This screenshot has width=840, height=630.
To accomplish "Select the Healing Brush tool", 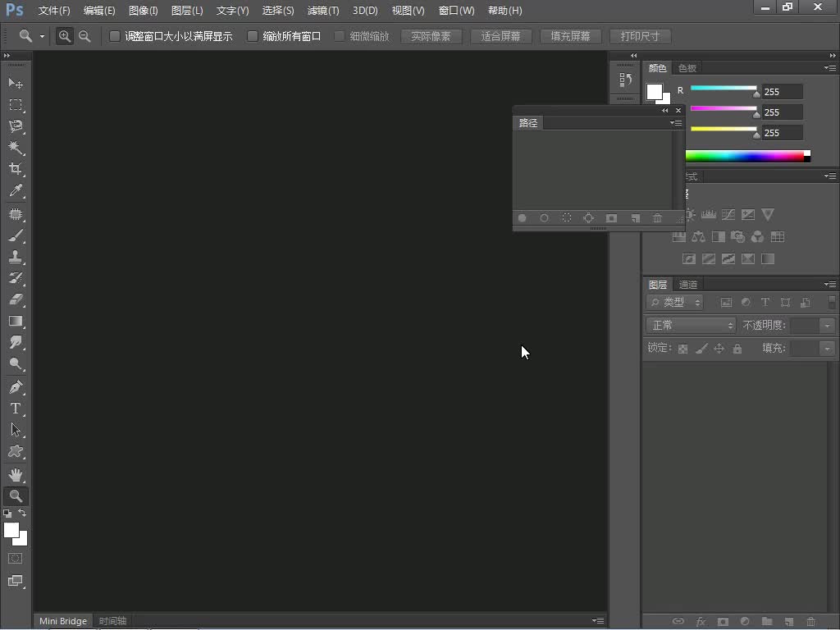I will 16,214.
